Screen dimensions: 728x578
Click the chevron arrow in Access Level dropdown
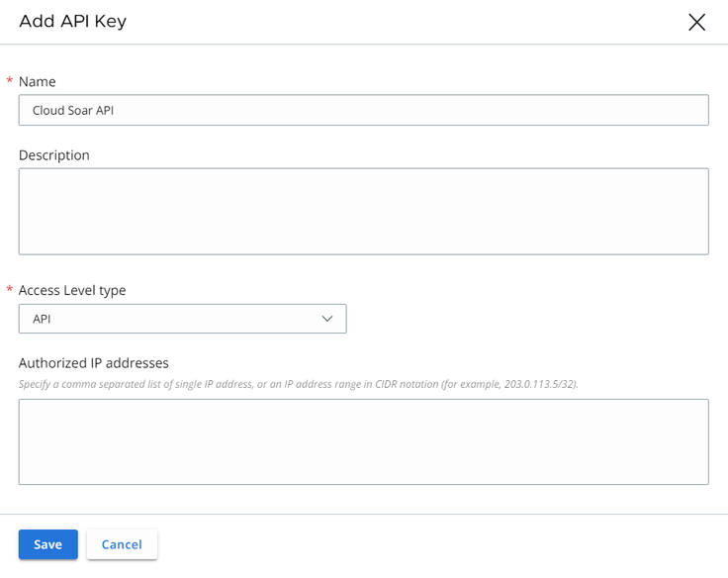327,319
